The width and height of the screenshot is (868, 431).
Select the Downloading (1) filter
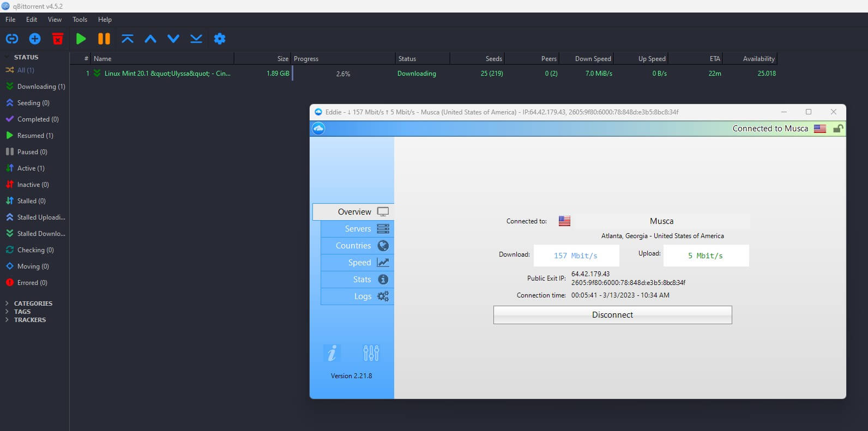click(x=35, y=87)
